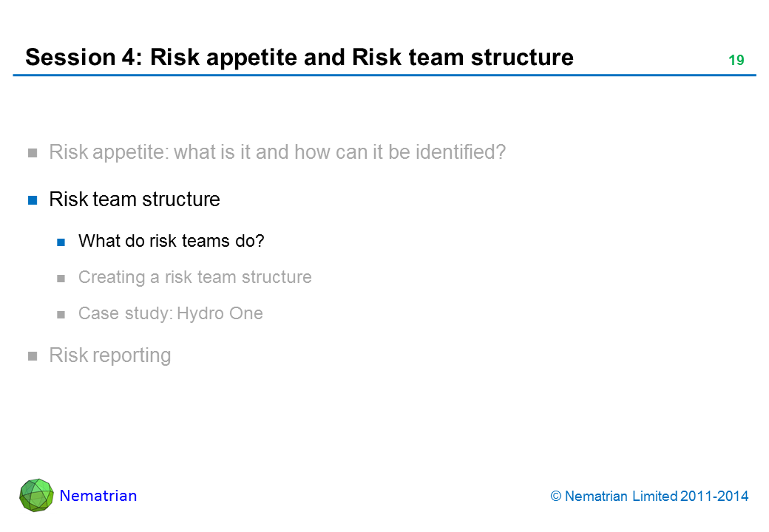Click the bullet beside Creating a risk team structure

click(x=63, y=278)
